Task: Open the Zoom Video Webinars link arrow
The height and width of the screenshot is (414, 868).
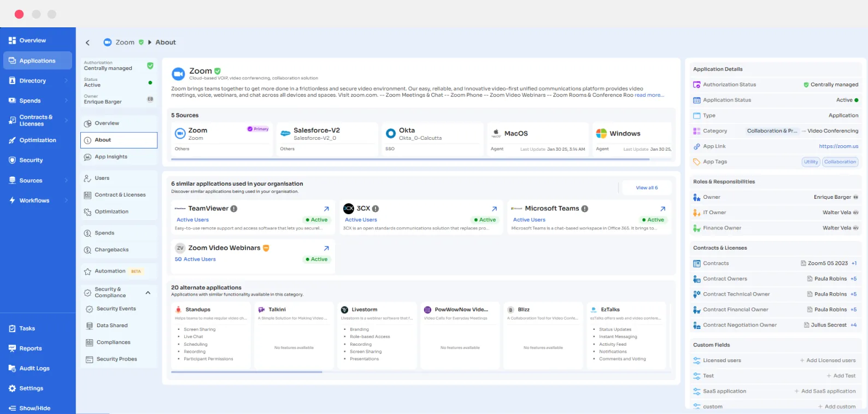Action: [x=326, y=248]
